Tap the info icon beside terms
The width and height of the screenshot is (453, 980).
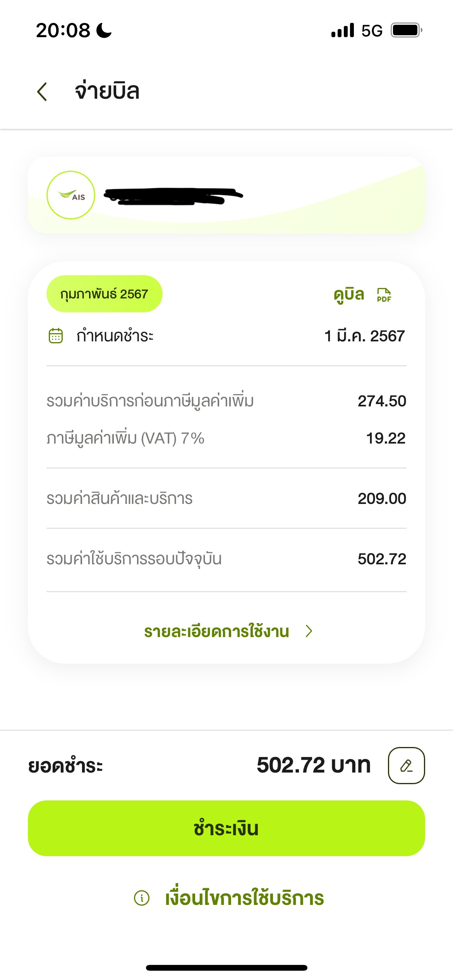[142, 898]
